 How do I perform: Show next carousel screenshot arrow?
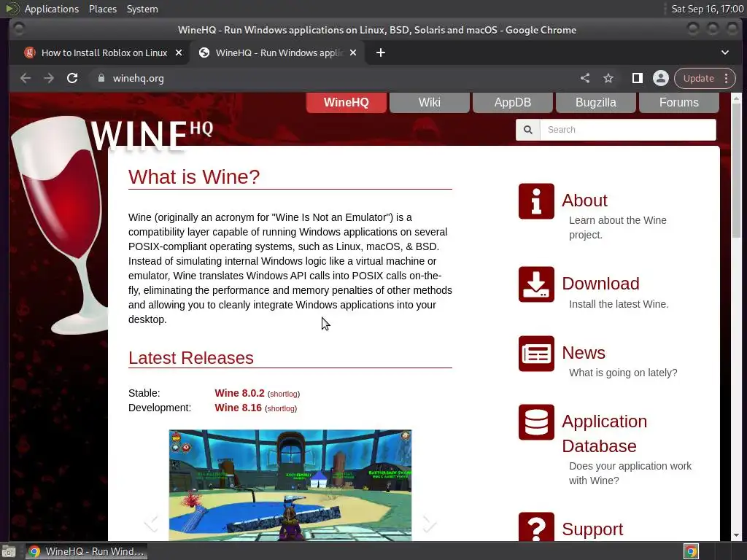429,523
